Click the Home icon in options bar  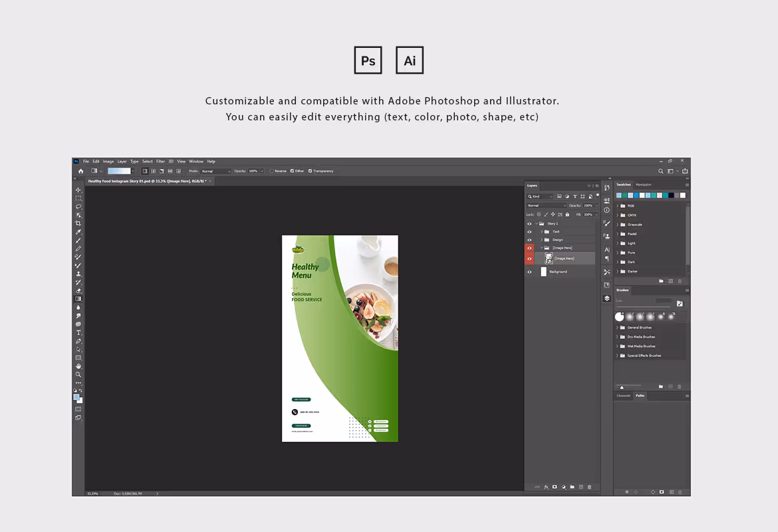[81, 171]
